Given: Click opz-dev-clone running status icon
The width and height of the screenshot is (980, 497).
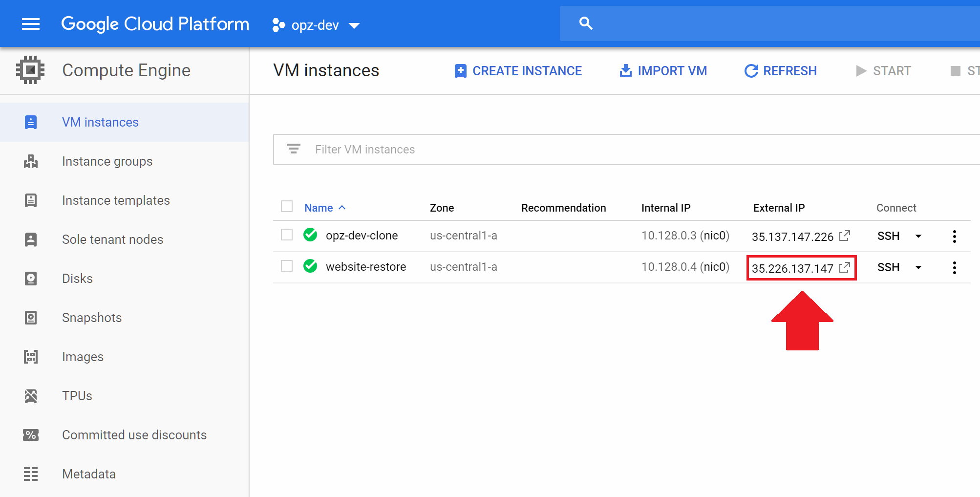Looking at the screenshot, I should pos(310,235).
